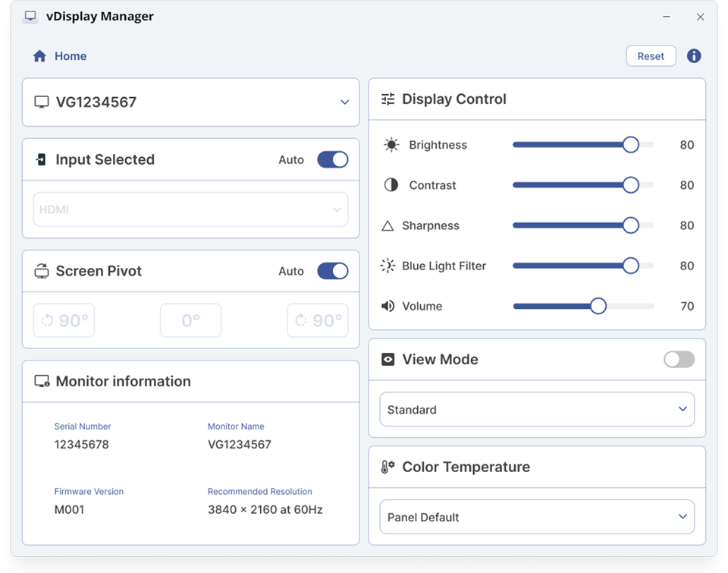Expand the VG1234567 monitor dropdown
Screen dimensions: 728x573
tap(344, 102)
